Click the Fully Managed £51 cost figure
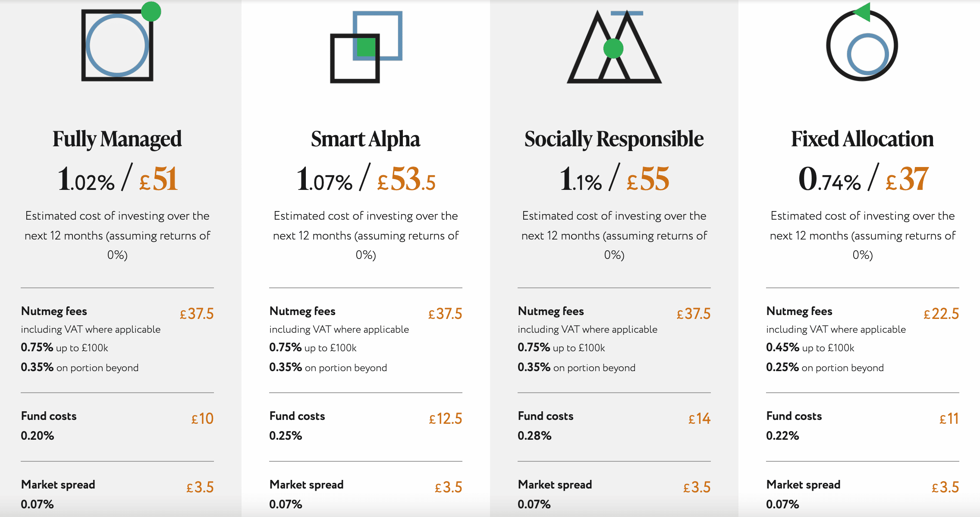This screenshot has width=980, height=517. click(158, 179)
